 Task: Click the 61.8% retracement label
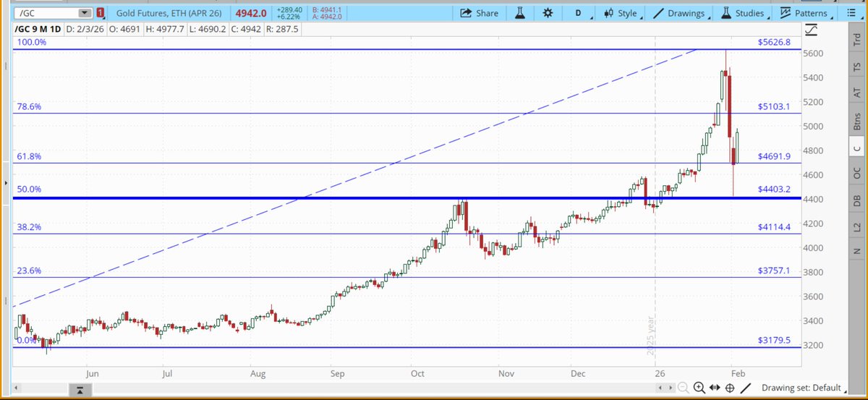(x=29, y=156)
